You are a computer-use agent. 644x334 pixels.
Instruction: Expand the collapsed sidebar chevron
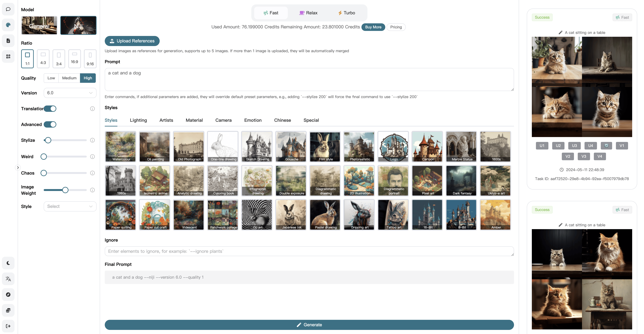pyautogui.click(x=18, y=168)
